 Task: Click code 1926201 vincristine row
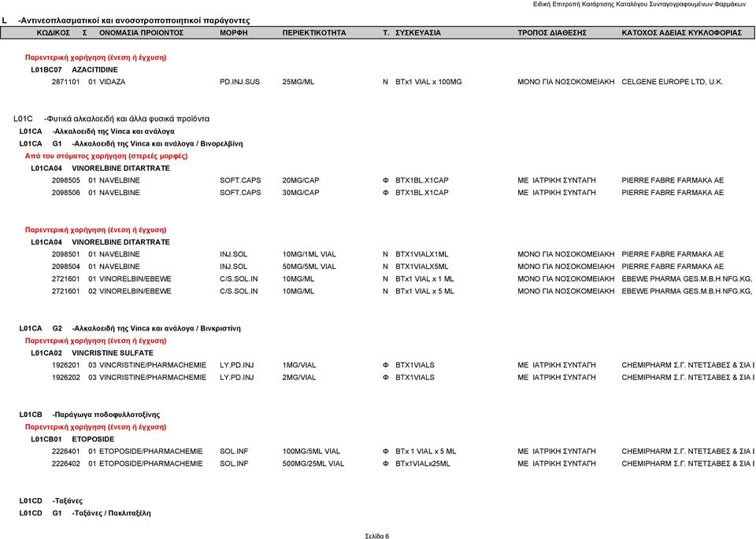tap(65, 365)
